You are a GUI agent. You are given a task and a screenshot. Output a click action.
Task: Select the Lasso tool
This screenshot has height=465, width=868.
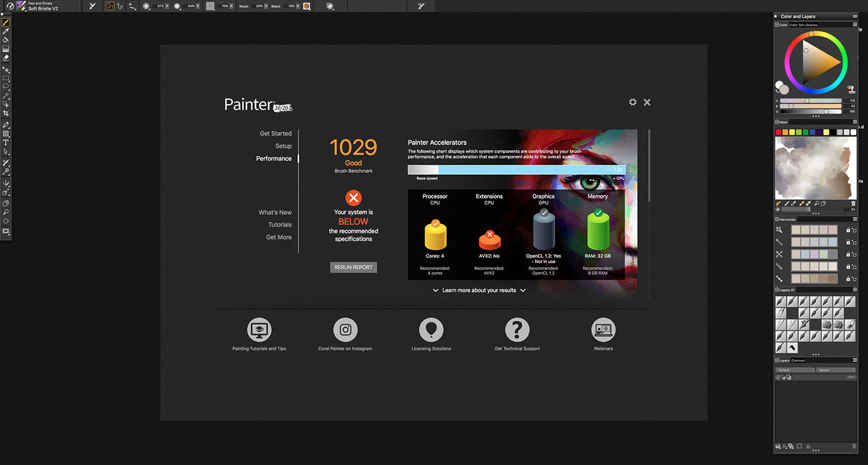coord(6,86)
